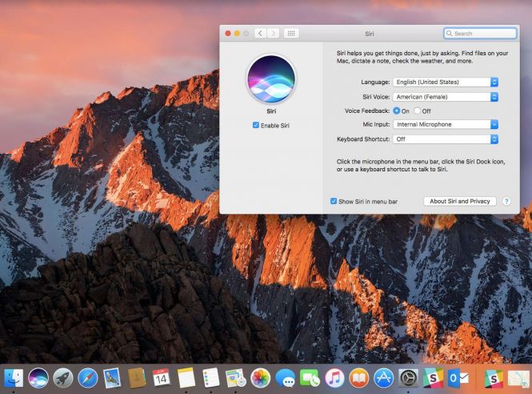Viewport: 532px width, 394px height.
Task: Open Keyboard Shortcut dropdown set to Off
Action: [446, 139]
